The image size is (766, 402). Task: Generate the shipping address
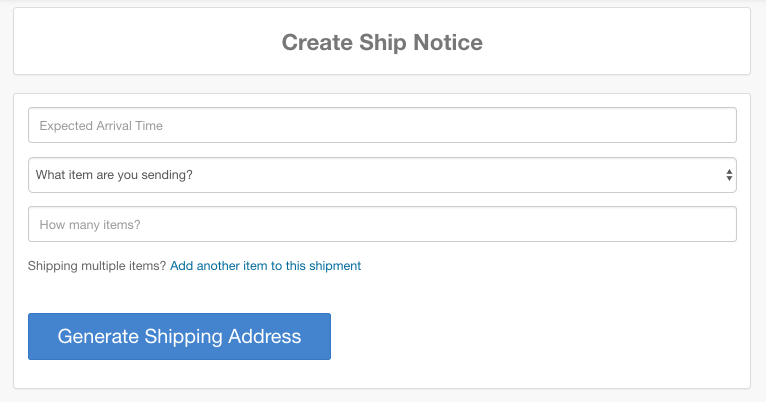[179, 336]
